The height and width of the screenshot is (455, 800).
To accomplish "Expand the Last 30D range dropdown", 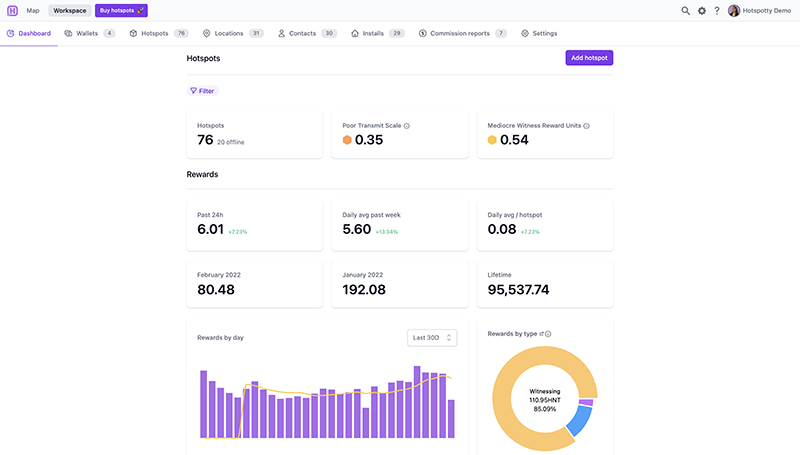I will point(432,338).
